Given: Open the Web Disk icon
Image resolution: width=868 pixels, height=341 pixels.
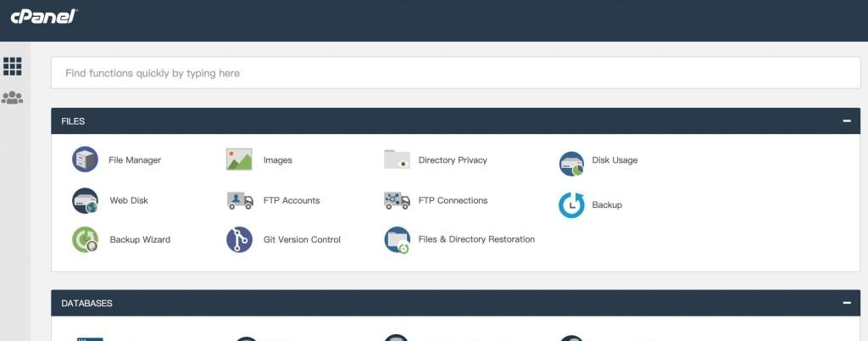Looking at the screenshot, I should (x=86, y=201).
